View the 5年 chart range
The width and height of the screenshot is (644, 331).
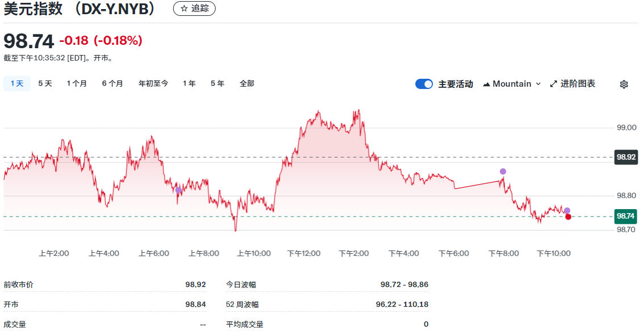(x=217, y=84)
